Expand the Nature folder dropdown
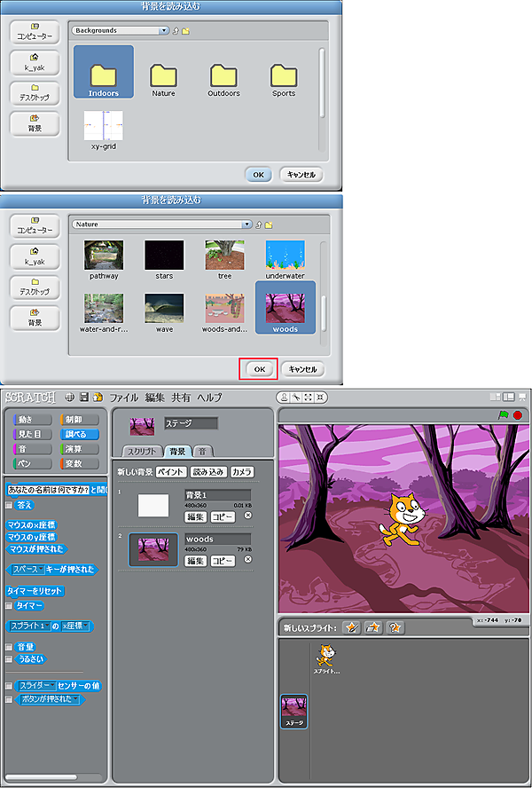 (x=247, y=225)
